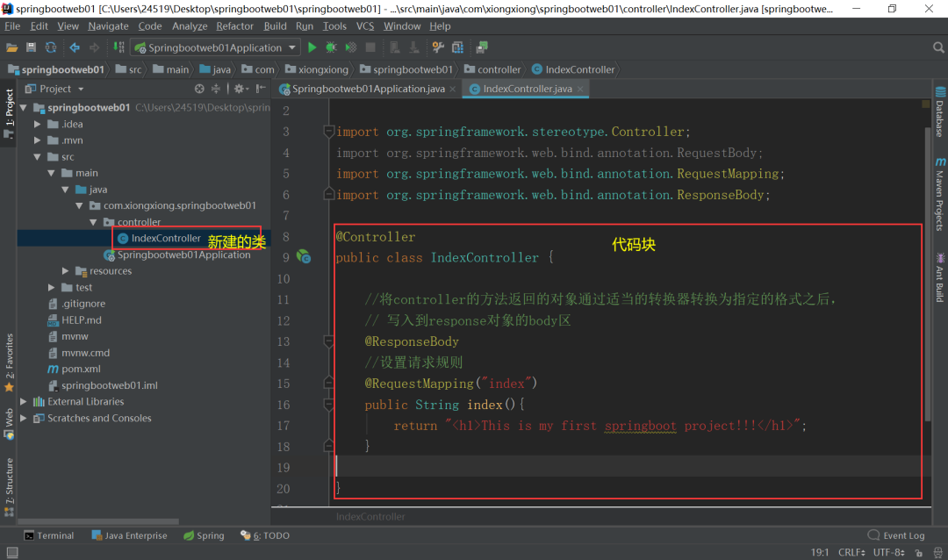Navigate back with the blue arrow
Image resolution: width=948 pixels, height=560 pixels.
(x=75, y=47)
